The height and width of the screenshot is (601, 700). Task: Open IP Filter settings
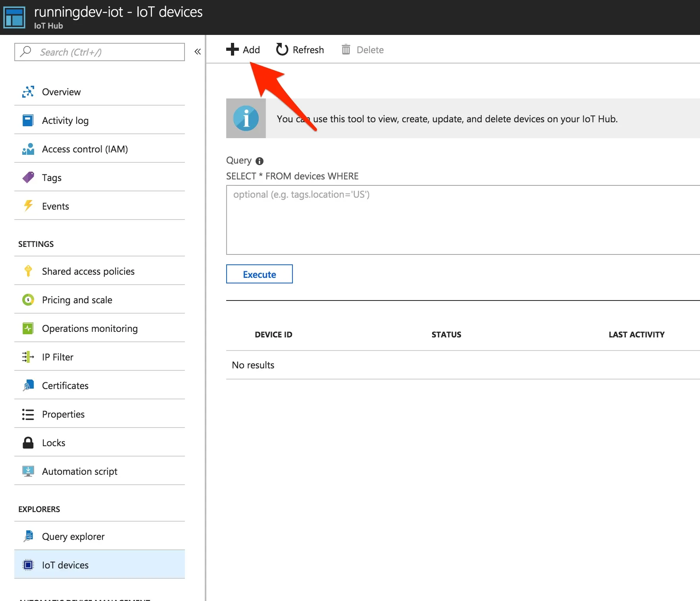coord(100,357)
